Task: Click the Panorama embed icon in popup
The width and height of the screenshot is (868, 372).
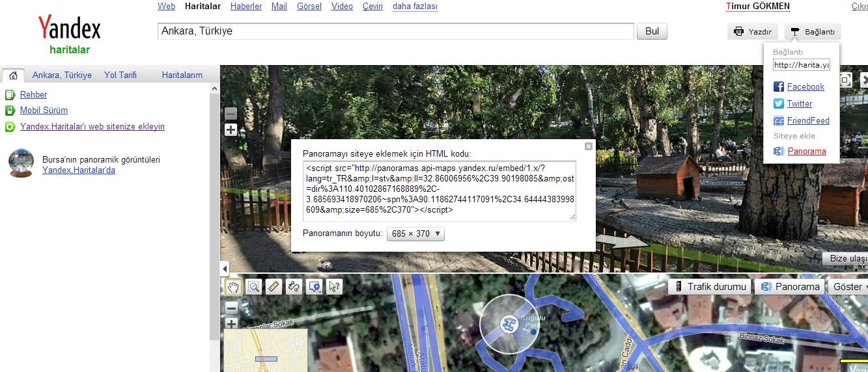Action: point(778,152)
